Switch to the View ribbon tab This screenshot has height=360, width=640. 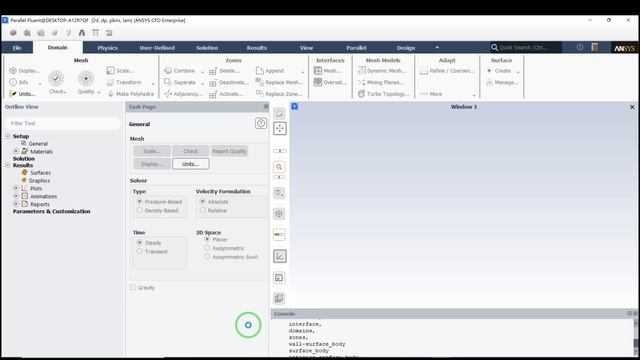pyautogui.click(x=306, y=48)
